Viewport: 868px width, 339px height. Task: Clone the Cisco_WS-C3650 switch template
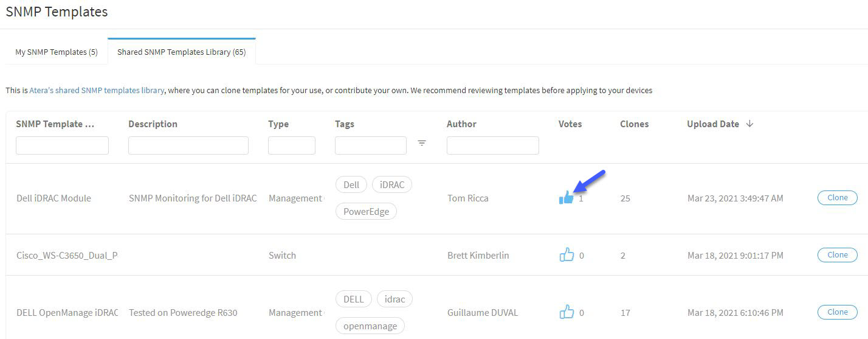(837, 255)
